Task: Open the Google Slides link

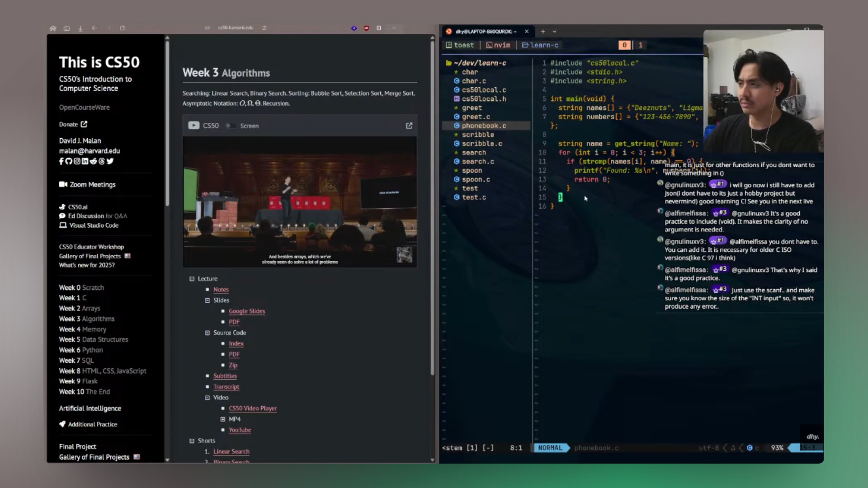Action: click(x=247, y=311)
